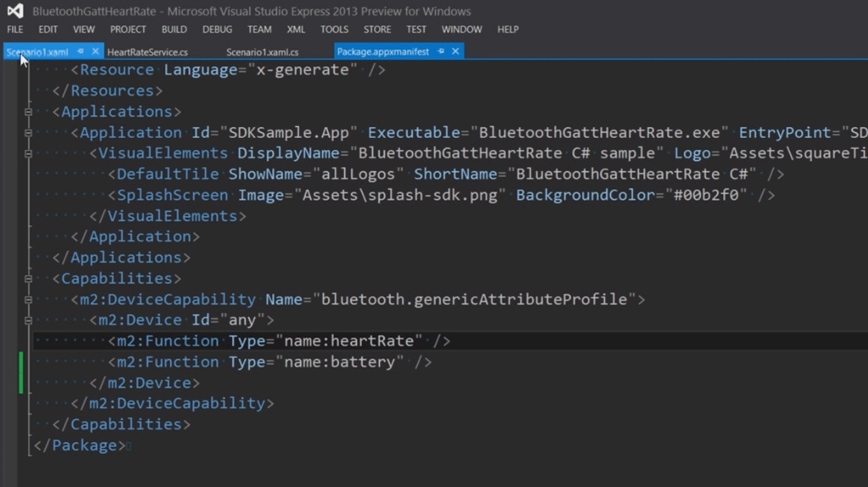The image size is (868, 487).
Task: Click the BackgroundColor "#00b2f0" value
Action: pyautogui.click(x=706, y=195)
